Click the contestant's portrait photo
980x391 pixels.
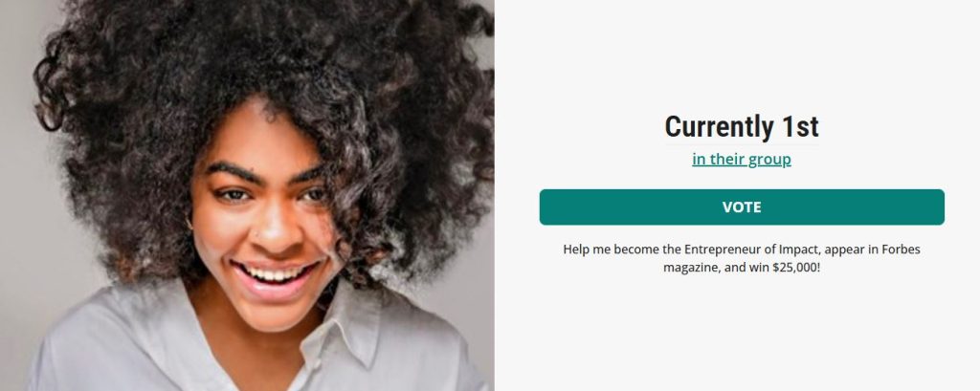247,195
